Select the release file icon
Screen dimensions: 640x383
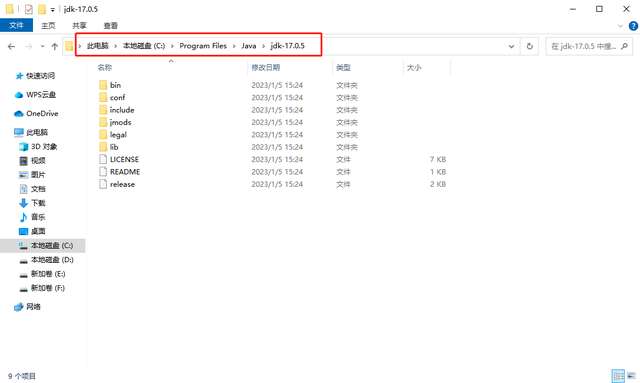[x=103, y=184]
